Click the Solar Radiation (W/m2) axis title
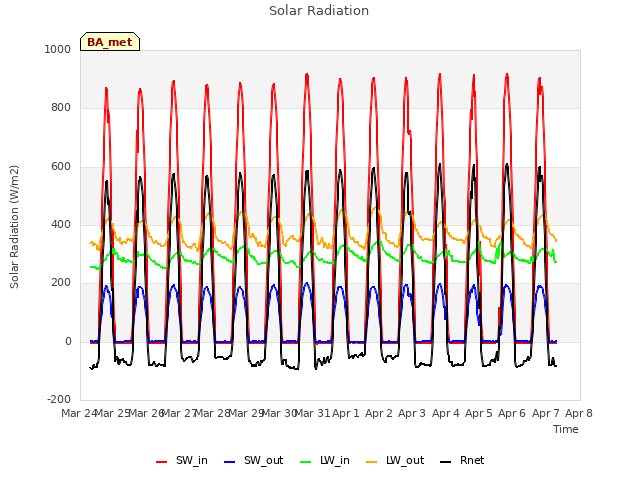This screenshot has height=480, width=640. click(x=14, y=227)
